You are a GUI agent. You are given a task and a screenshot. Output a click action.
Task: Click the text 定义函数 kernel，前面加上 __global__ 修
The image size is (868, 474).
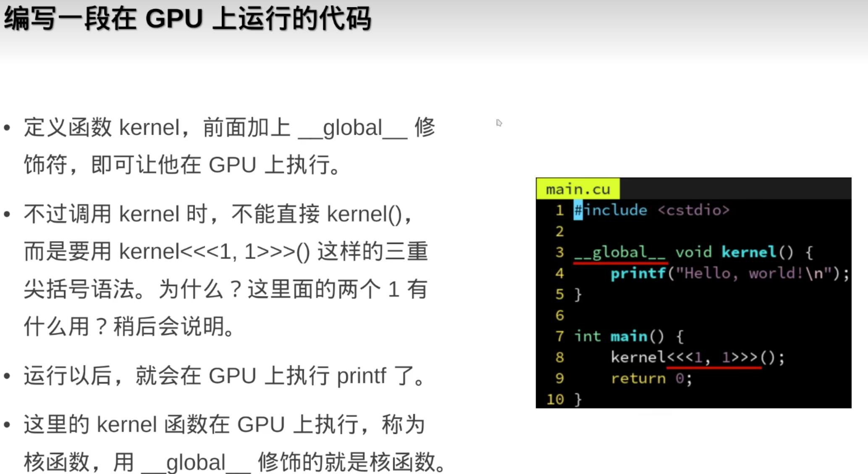pos(229,128)
